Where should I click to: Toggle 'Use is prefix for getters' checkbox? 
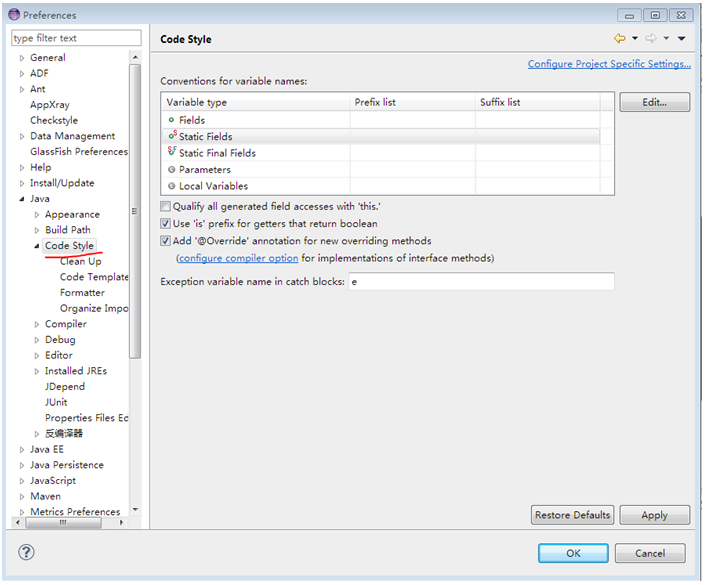(x=165, y=223)
